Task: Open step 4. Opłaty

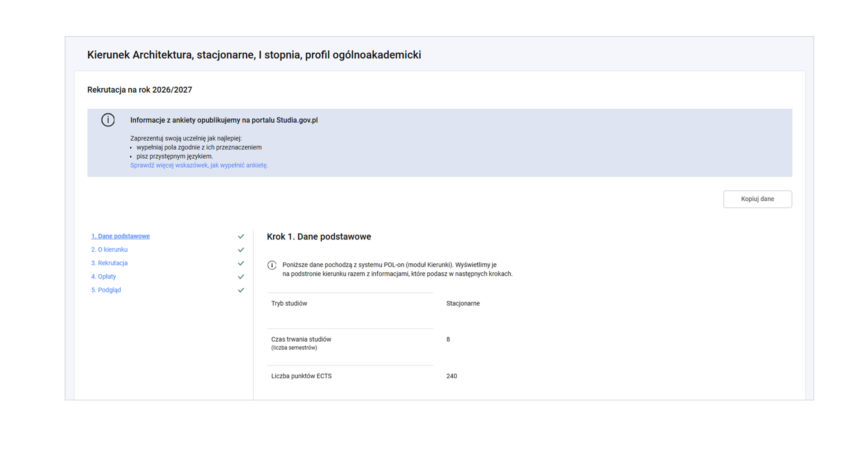Action: point(104,277)
